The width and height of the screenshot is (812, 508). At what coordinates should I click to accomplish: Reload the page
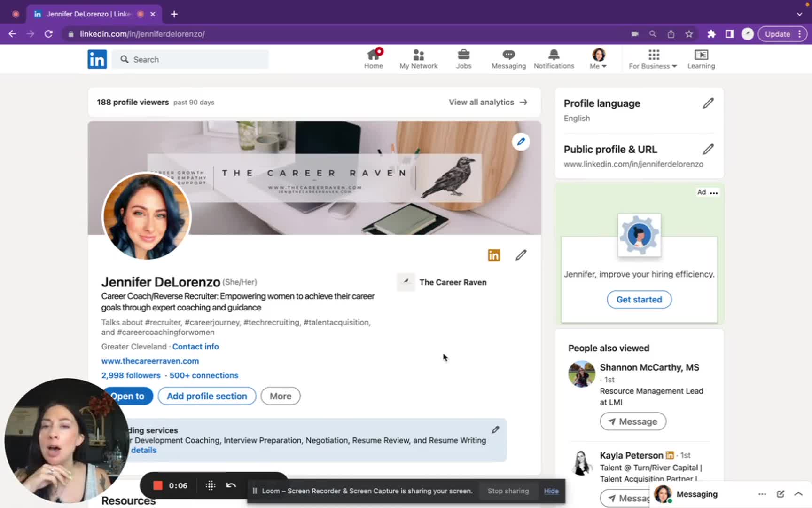tap(48, 34)
